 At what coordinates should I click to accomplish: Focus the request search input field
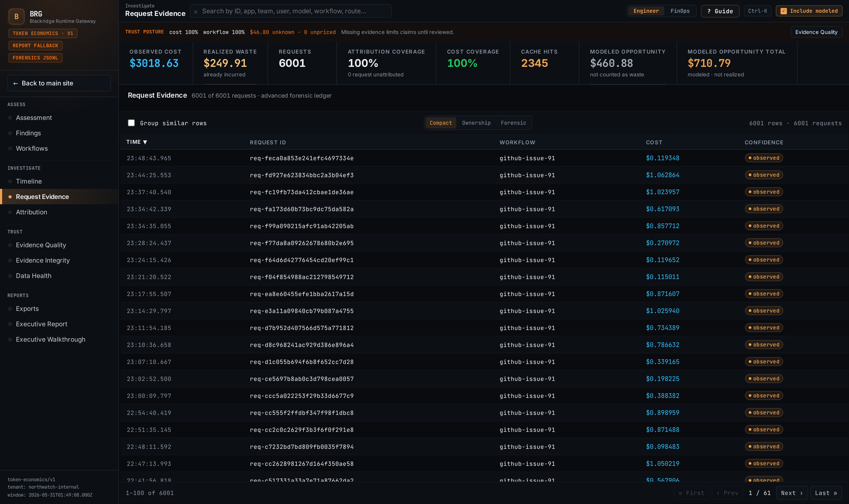(290, 11)
